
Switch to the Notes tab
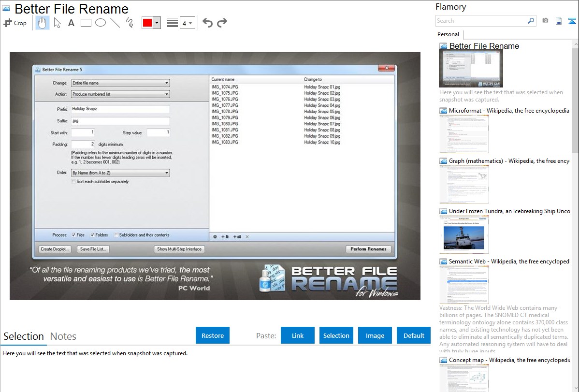pos(63,336)
